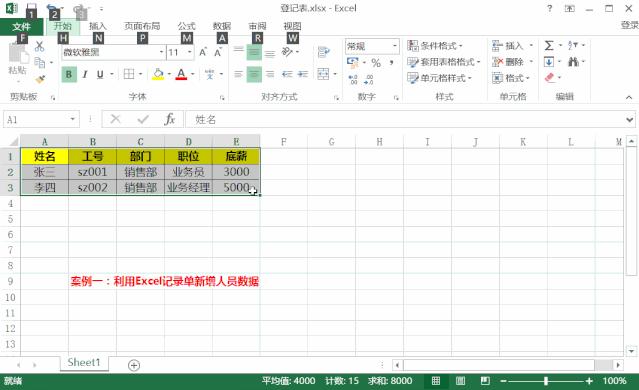639x390 pixels.
Task: Toggle Italic formatting
Action: click(x=85, y=74)
